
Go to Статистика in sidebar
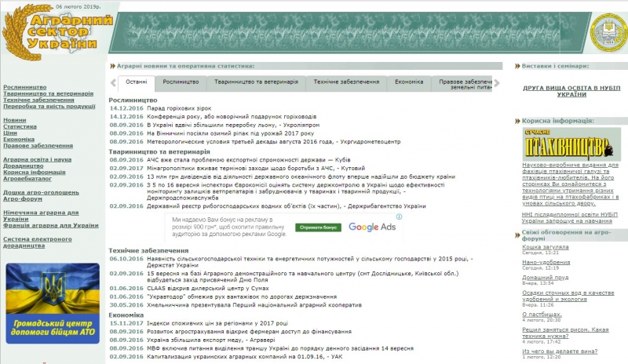20,126
